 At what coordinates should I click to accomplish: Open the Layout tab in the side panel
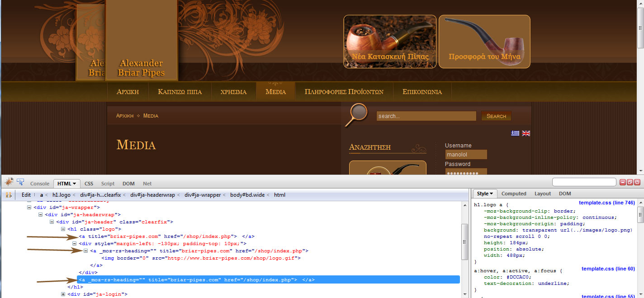pos(542,193)
